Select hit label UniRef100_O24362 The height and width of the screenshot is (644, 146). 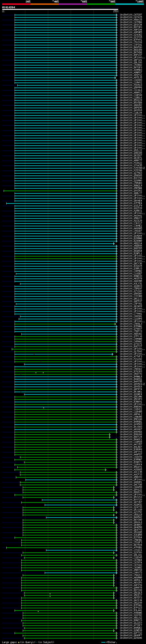pos(131,35)
